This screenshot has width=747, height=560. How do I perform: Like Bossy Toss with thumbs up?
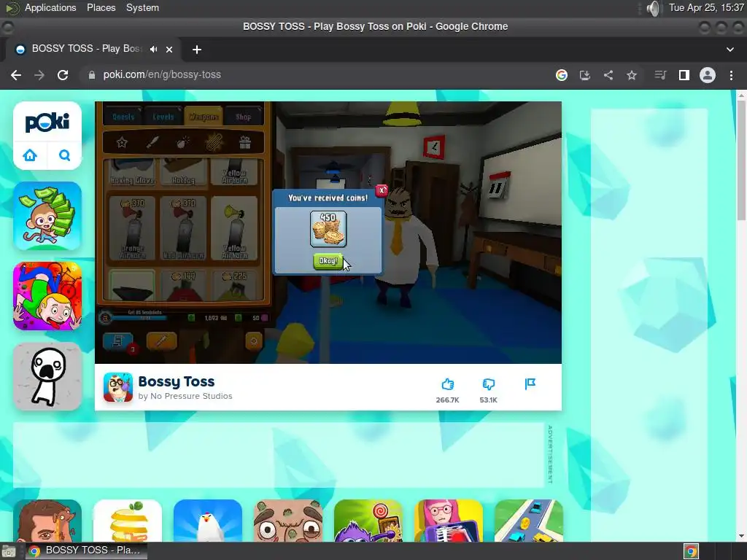coord(447,385)
